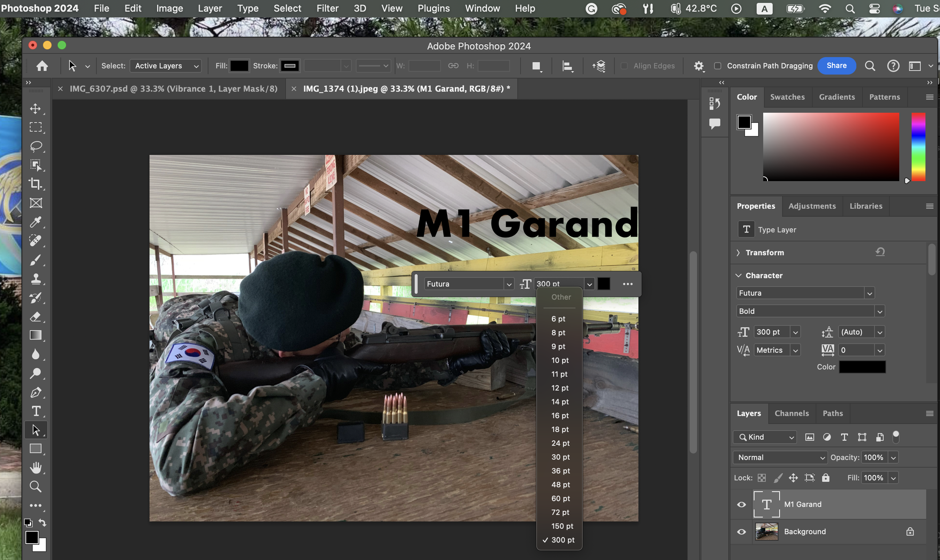The width and height of the screenshot is (940, 560).
Task: Hide the Background layer
Action: 741,532
